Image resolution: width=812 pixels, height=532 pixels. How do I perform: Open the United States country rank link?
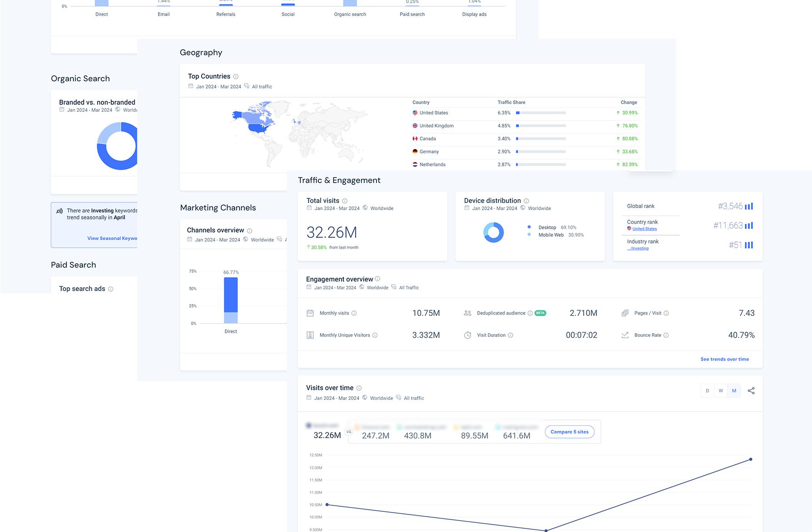click(644, 229)
